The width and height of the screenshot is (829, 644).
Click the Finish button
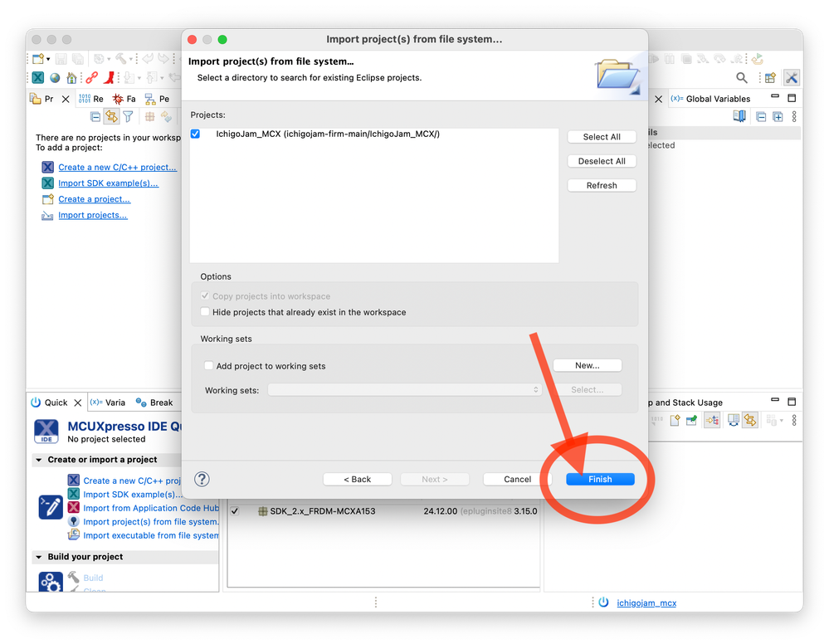click(600, 479)
